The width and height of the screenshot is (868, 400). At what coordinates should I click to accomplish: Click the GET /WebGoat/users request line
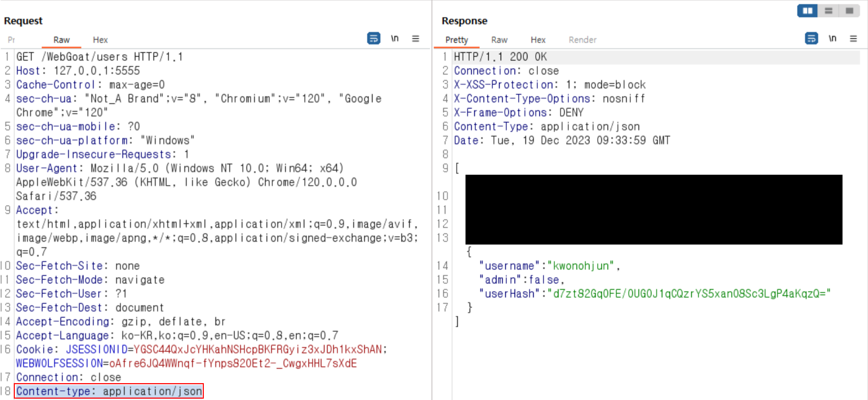100,57
